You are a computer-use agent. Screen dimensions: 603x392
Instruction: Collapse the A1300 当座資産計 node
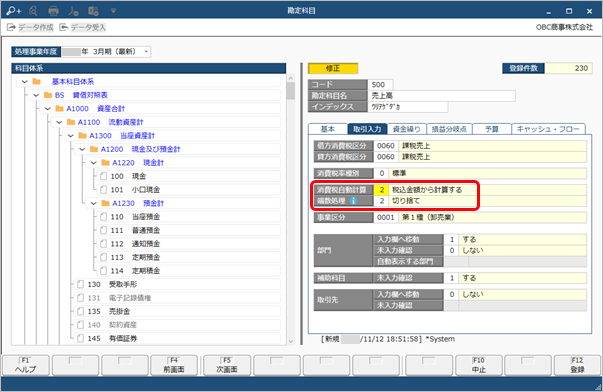(x=71, y=136)
